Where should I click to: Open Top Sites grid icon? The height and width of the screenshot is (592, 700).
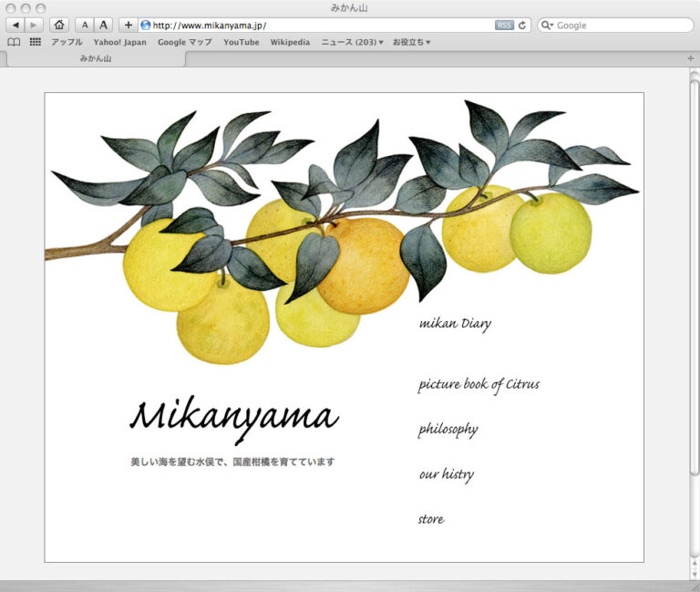pyautogui.click(x=36, y=42)
